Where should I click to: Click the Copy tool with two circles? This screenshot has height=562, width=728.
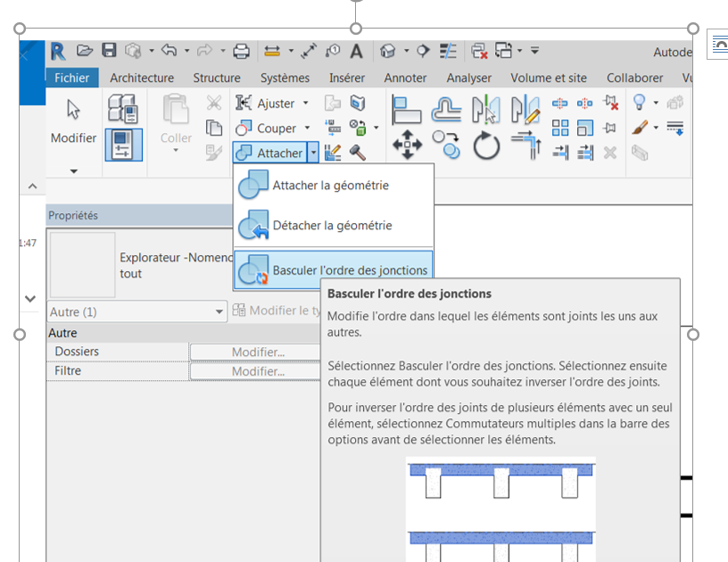point(446,144)
